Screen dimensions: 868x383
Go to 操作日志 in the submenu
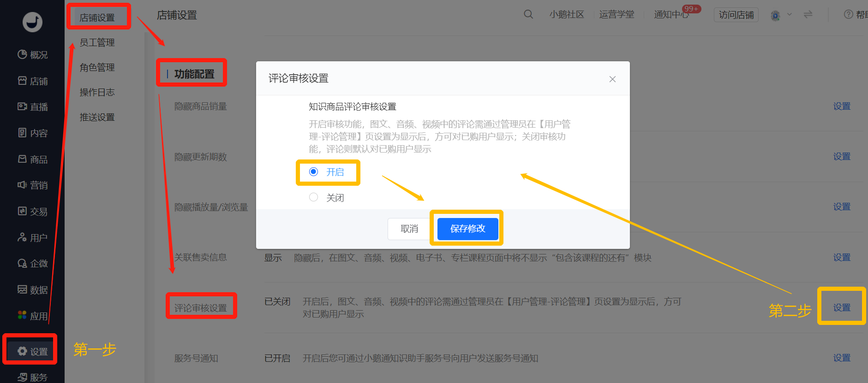pos(97,92)
